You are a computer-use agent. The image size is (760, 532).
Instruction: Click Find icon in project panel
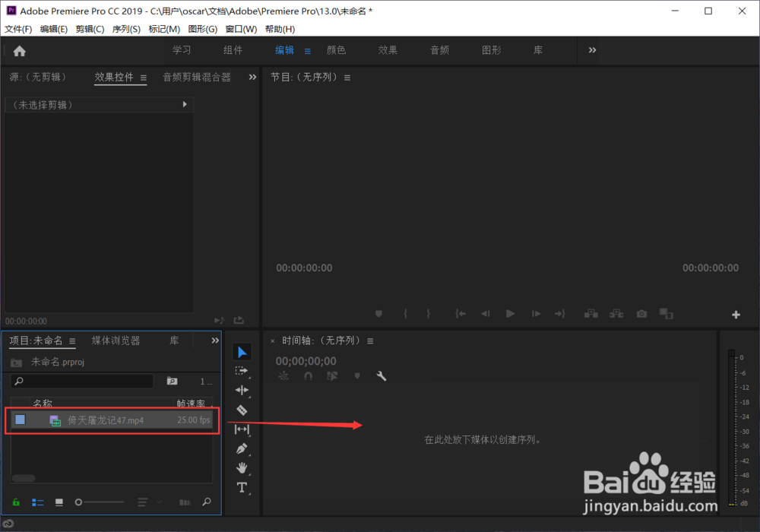coord(207,502)
